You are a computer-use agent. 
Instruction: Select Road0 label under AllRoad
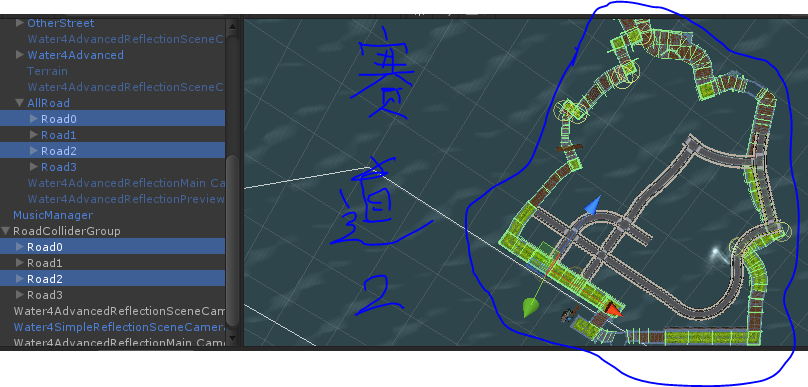tap(59, 119)
